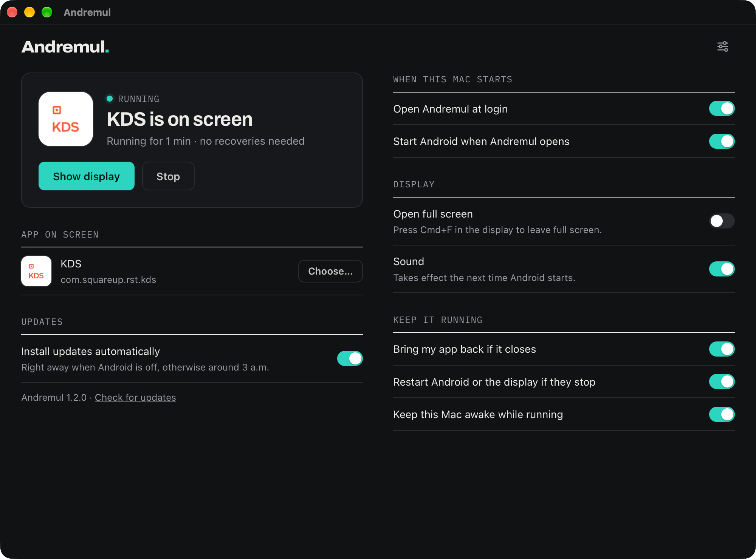Toggle Bring my app back if it closes
756x559 pixels.
[722, 349]
